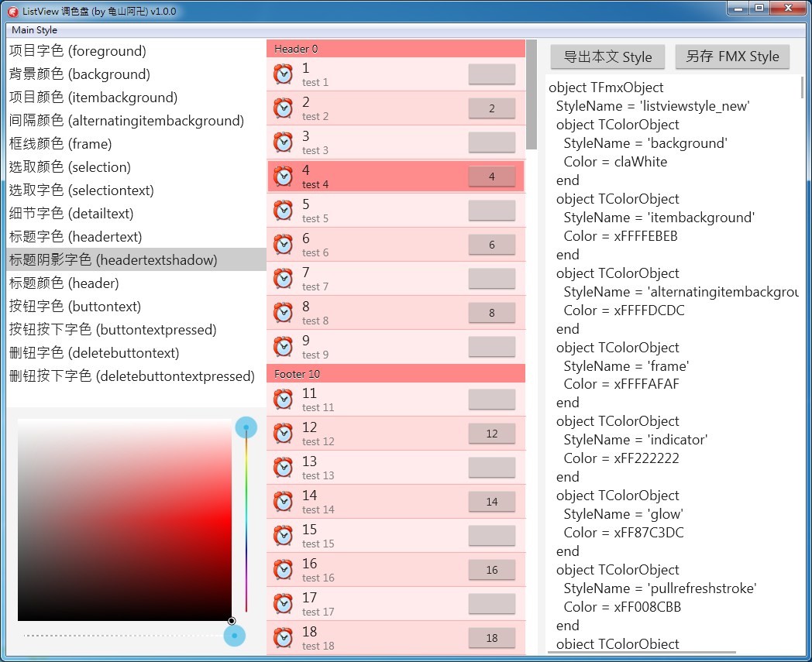Click the alarm clock icon in row 7
812x662 pixels.
pos(284,279)
